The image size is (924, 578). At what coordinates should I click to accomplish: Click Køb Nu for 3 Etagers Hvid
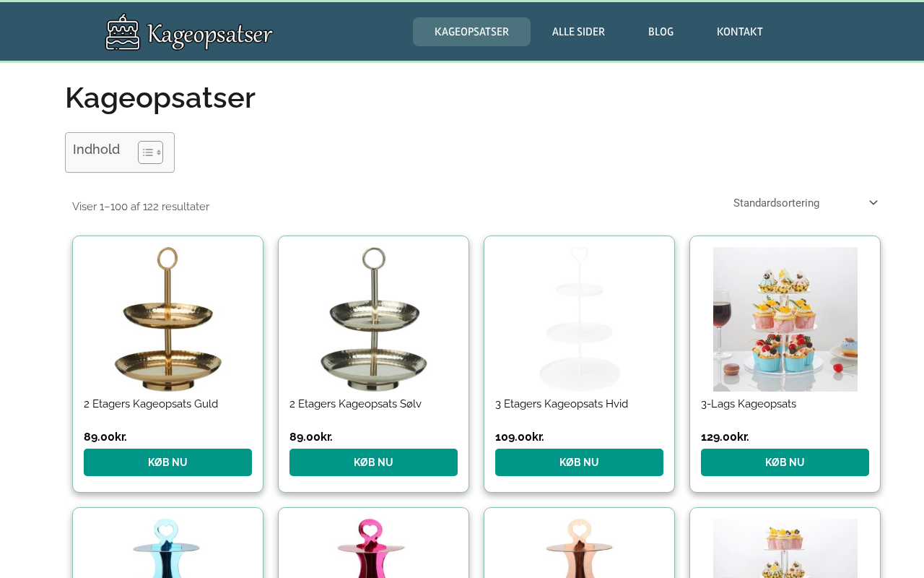click(579, 462)
